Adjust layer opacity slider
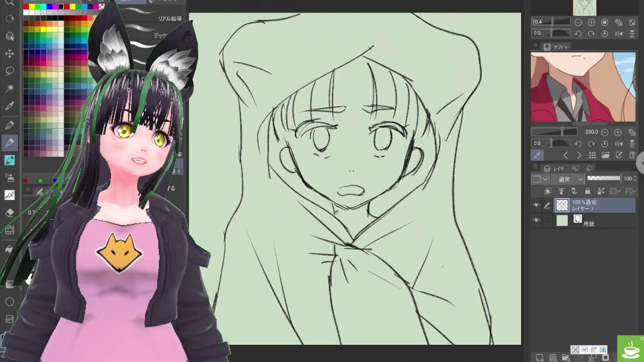644x362 pixels. (x=604, y=178)
